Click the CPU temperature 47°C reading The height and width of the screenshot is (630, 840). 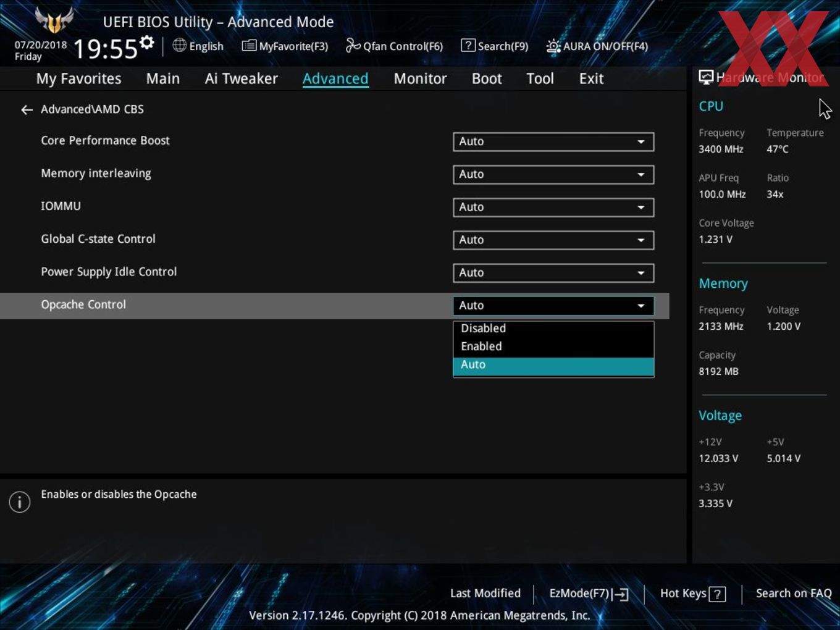coord(778,149)
